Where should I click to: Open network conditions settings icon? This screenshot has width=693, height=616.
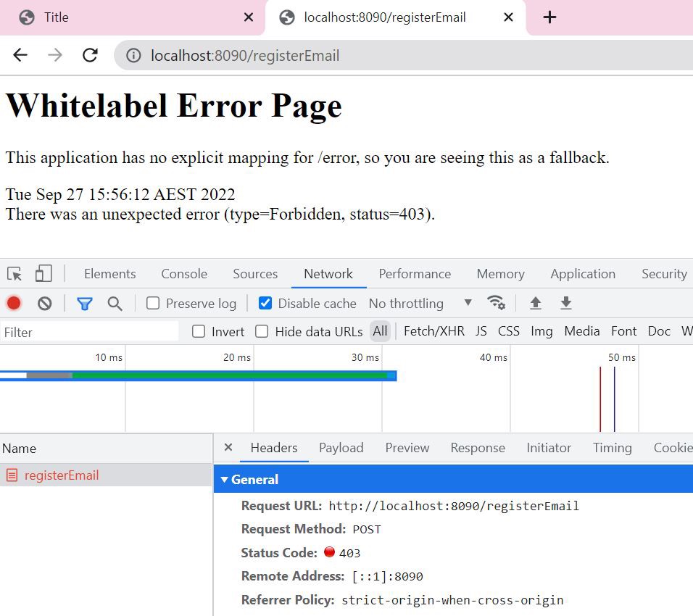point(496,303)
